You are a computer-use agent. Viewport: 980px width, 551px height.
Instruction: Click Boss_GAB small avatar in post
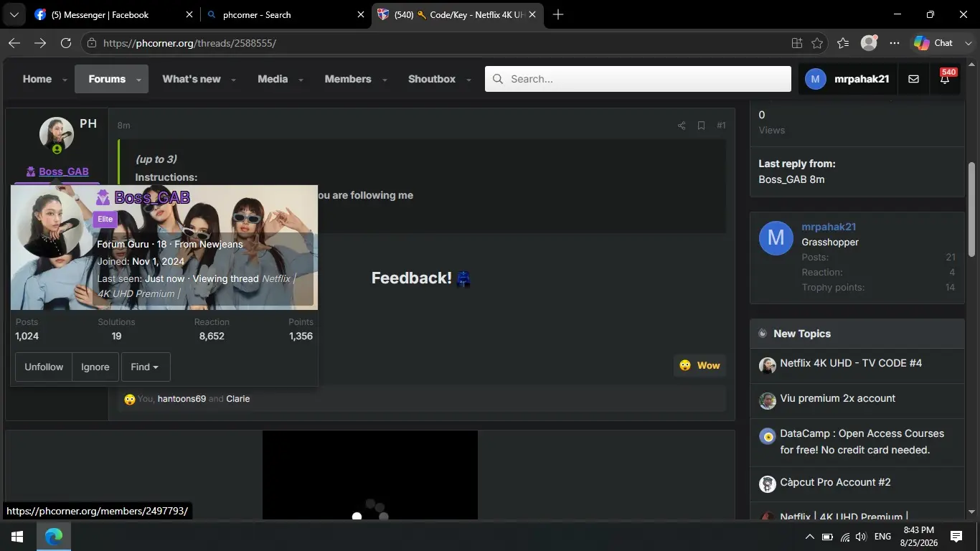(57, 134)
